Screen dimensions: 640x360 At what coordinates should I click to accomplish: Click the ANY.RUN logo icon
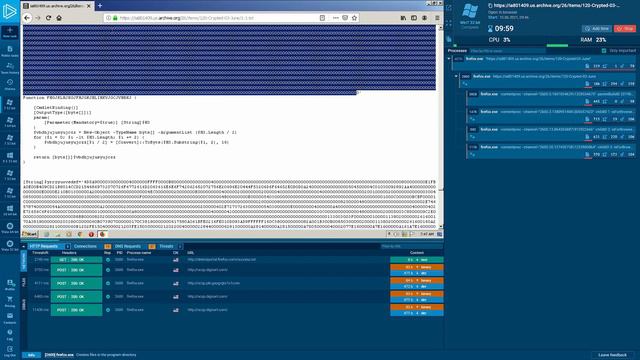pyautogui.click(x=9, y=11)
